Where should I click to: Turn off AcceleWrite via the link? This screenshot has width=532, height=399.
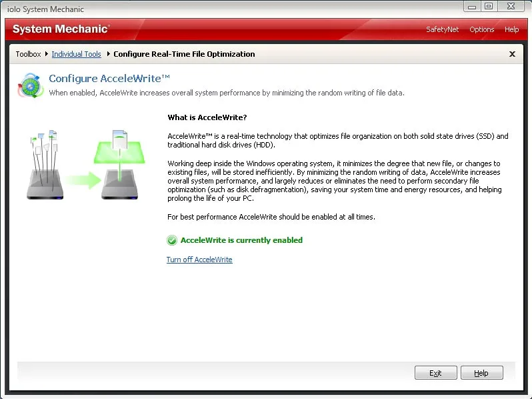[x=199, y=260]
